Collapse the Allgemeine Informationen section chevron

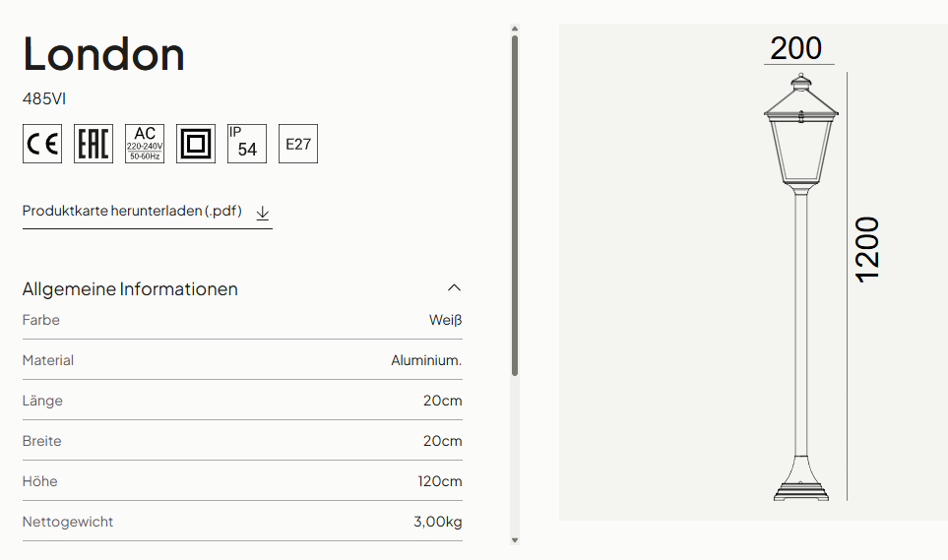pos(454,287)
